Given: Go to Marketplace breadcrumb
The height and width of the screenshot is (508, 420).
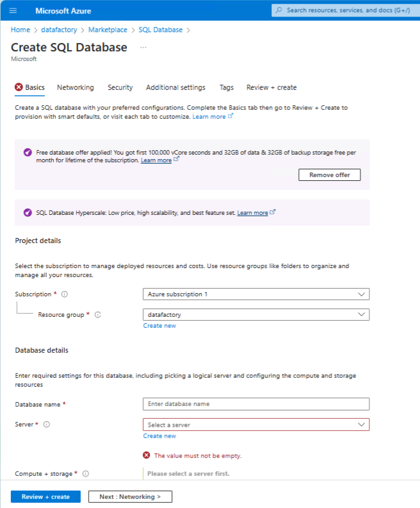Looking at the screenshot, I should tap(108, 30).
